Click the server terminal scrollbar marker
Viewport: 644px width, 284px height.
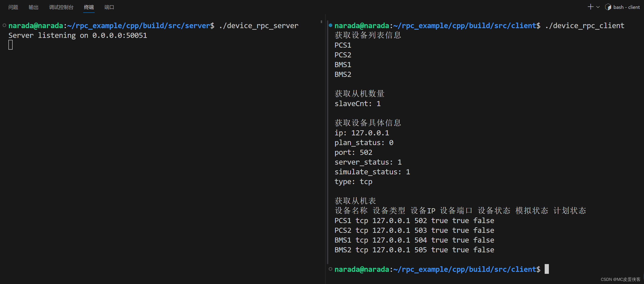click(x=321, y=22)
